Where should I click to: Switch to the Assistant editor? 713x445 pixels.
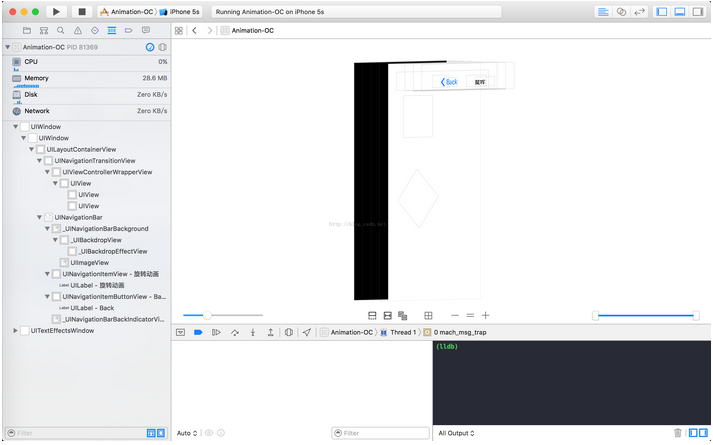pyautogui.click(x=621, y=11)
